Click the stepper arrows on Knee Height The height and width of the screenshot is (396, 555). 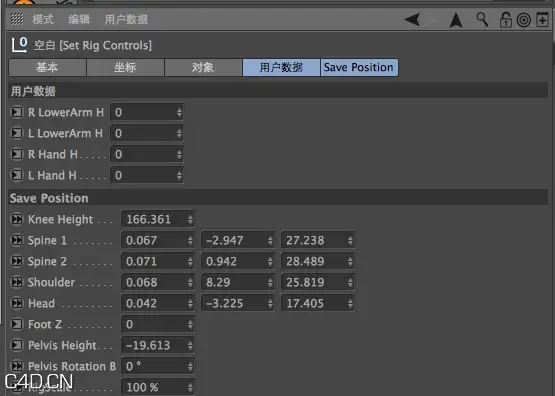tap(190, 219)
